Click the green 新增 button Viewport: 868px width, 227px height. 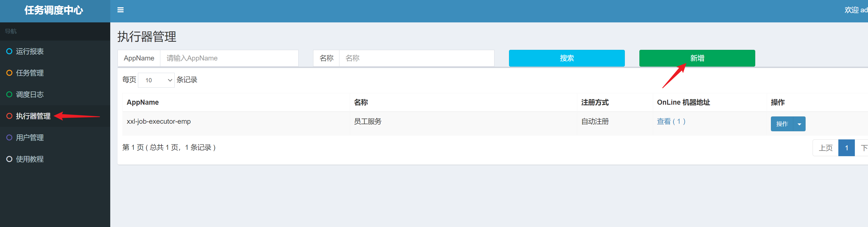pyautogui.click(x=697, y=58)
